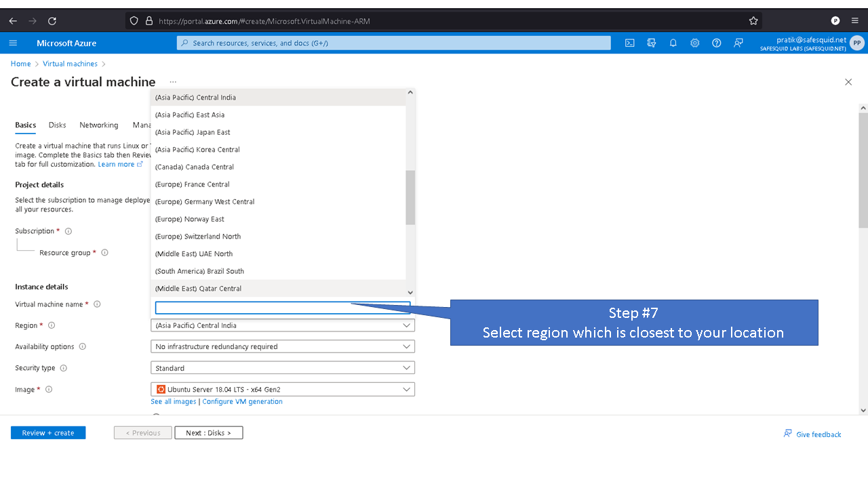Switch to the Disks tab
This screenshot has height=488, width=868.
pos(58,125)
